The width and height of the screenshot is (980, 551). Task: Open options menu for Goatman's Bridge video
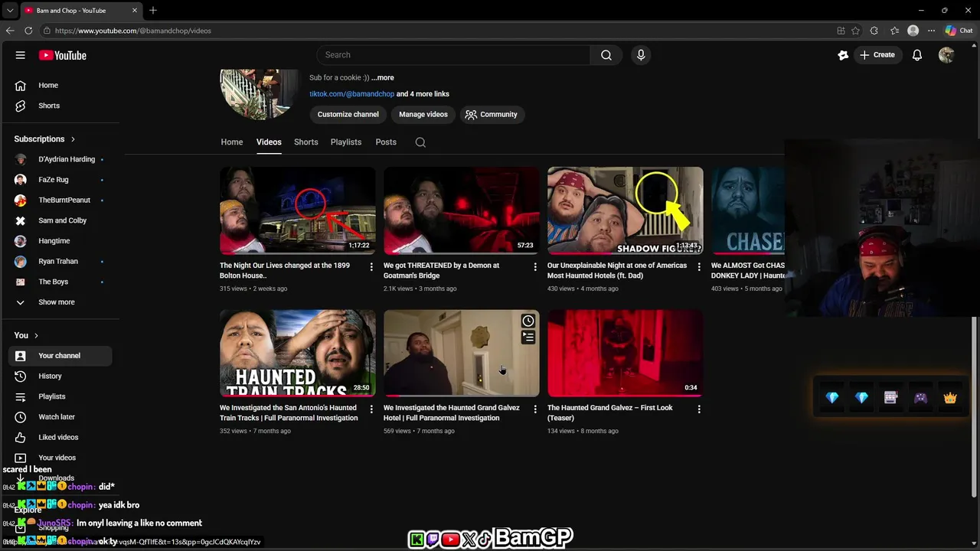tap(535, 266)
